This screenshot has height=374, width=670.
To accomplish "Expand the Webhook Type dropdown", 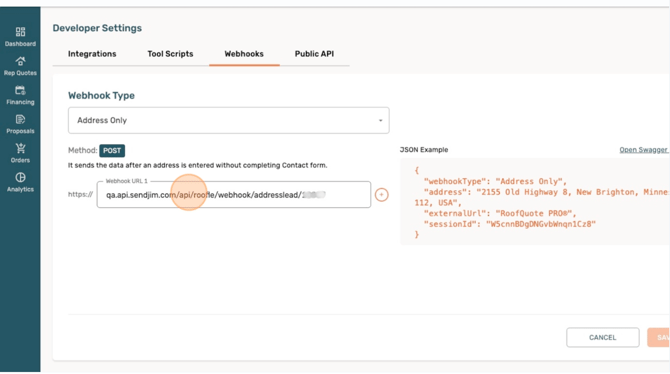I will (229, 120).
